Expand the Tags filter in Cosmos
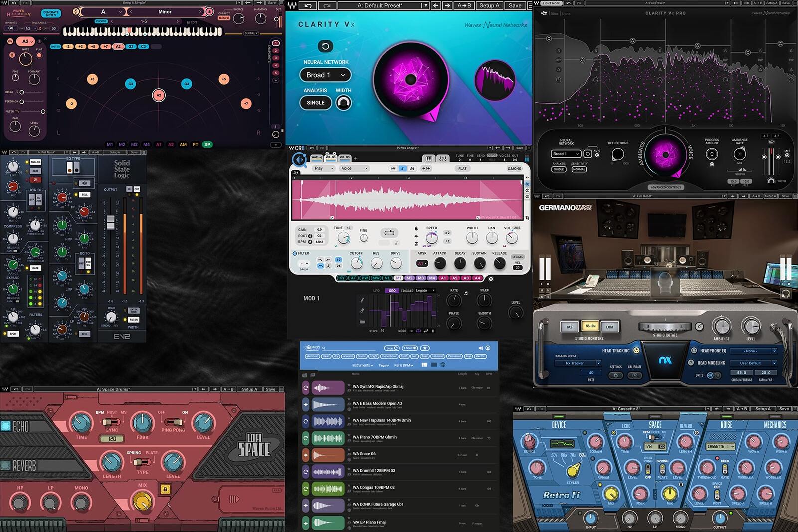Viewport: 798px width, 532px height. coord(384,365)
